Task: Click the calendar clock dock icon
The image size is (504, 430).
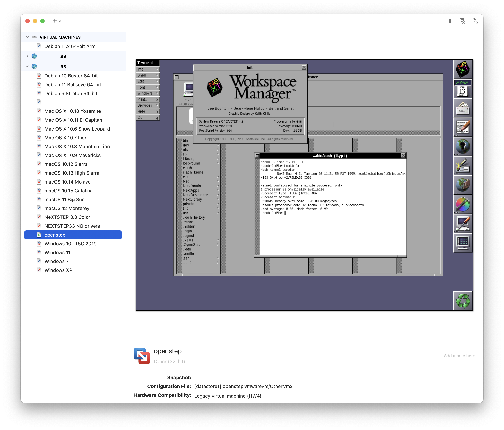Action: (x=463, y=89)
